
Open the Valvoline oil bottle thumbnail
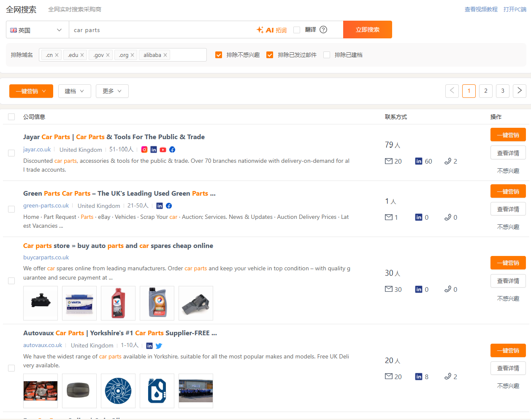118,303
